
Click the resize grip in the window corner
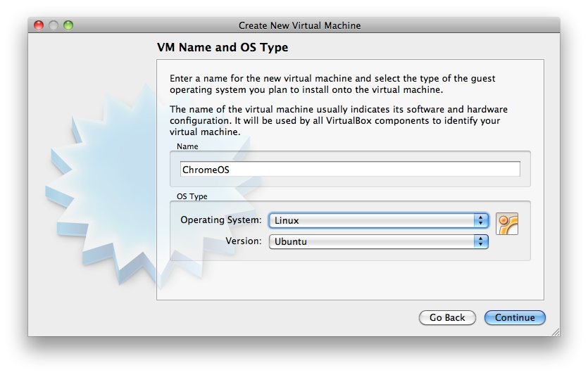[555, 331]
